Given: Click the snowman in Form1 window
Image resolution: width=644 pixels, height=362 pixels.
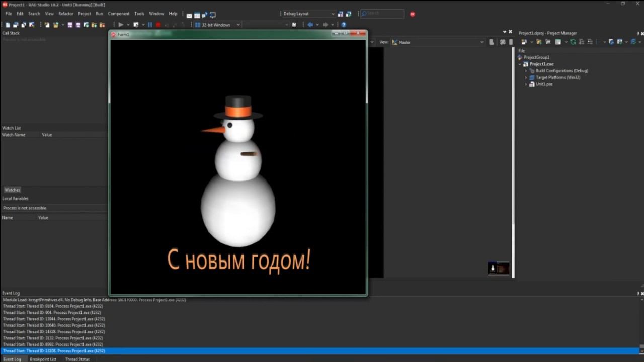Looking at the screenshot, I should tap(237, 171).
